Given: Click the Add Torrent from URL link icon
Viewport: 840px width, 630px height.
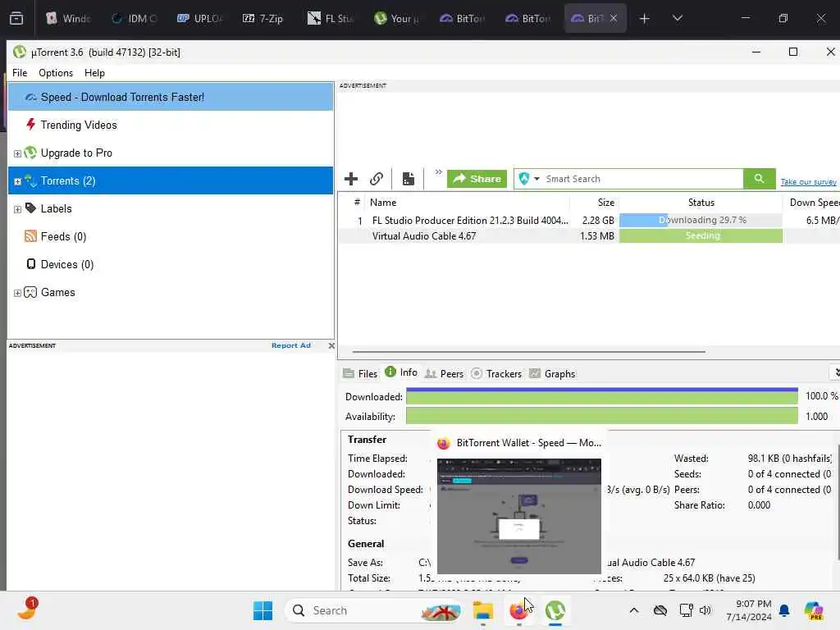Looking at the screenshot, I should pyautogui.click(x=377, y=179).
